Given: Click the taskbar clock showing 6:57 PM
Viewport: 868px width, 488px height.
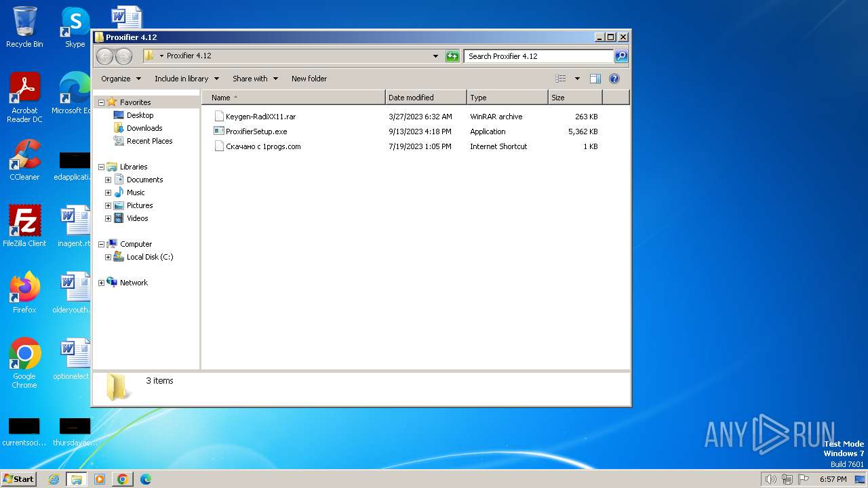Looking at the screenshot, I should [x=833, y=479].
